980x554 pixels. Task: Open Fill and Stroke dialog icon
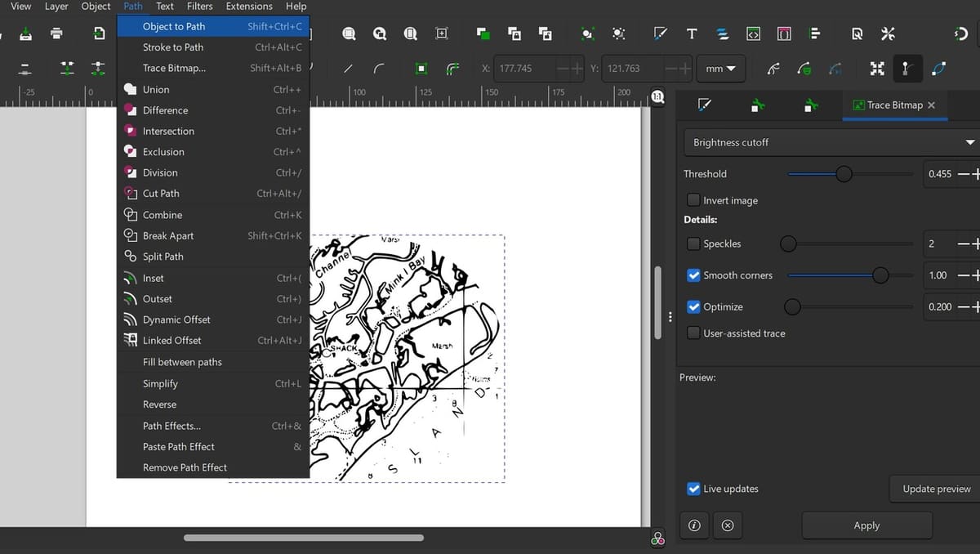(x=661, y=34)
